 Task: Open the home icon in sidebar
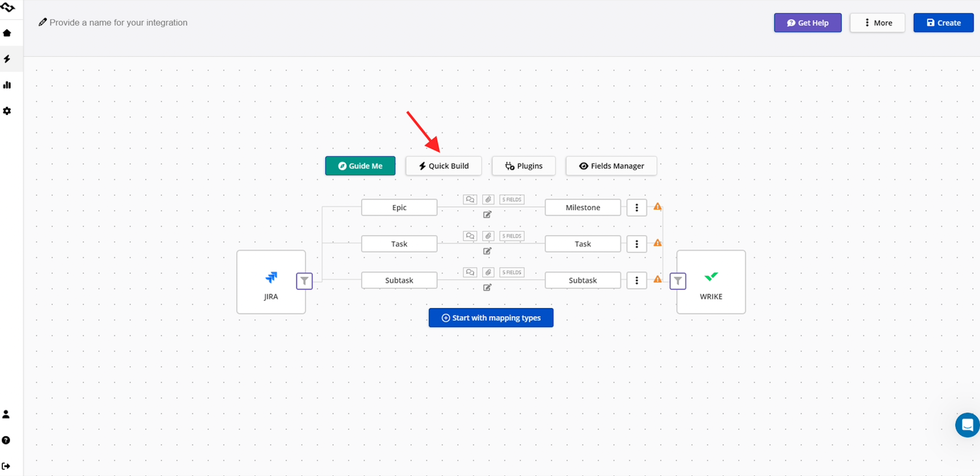click(x=7, y=33)
